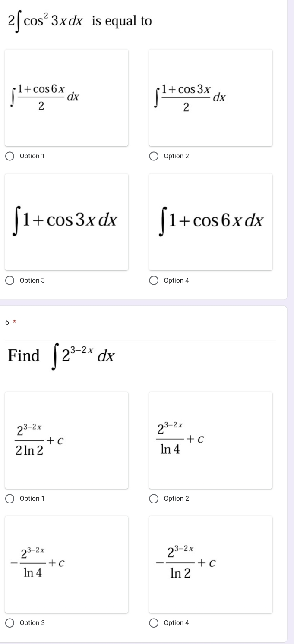Mark Option 4 radio under question 6
The width and height of the screenshot is (294, 644).
(154, 623)
